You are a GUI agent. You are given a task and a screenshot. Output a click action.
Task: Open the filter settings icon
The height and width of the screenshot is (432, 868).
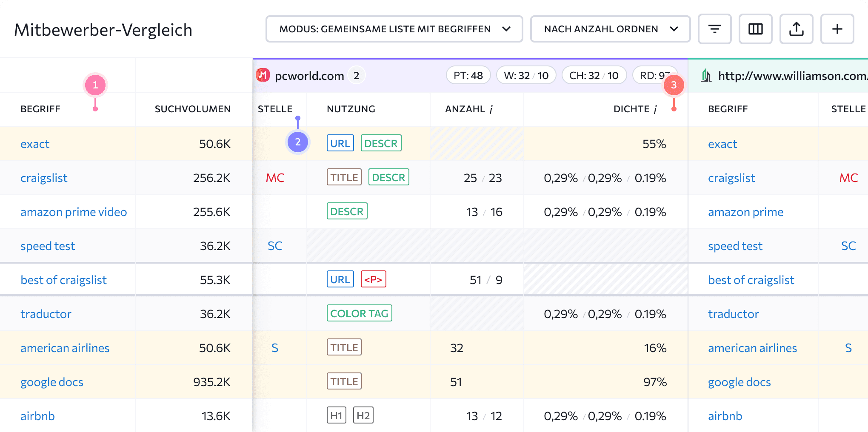tap(714, 29)
